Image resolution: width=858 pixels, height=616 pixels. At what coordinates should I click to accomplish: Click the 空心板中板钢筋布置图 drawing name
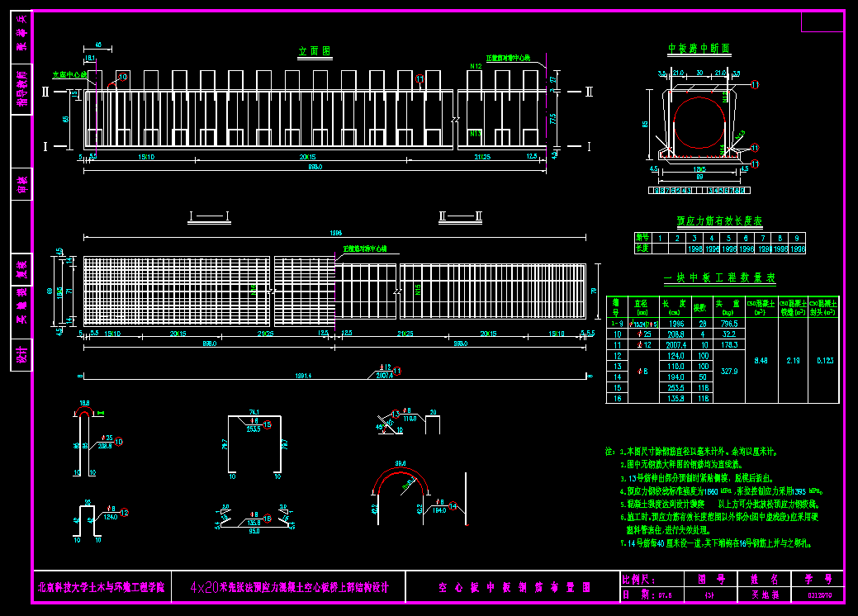514,588
